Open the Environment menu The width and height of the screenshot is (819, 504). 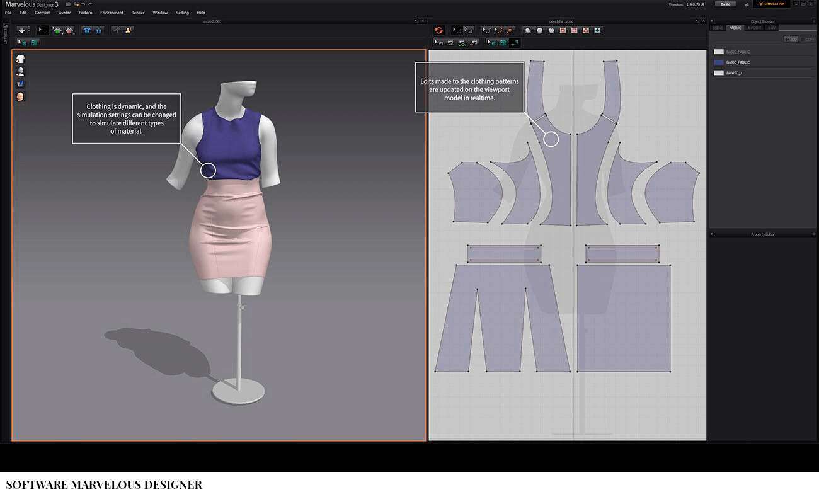112,13
